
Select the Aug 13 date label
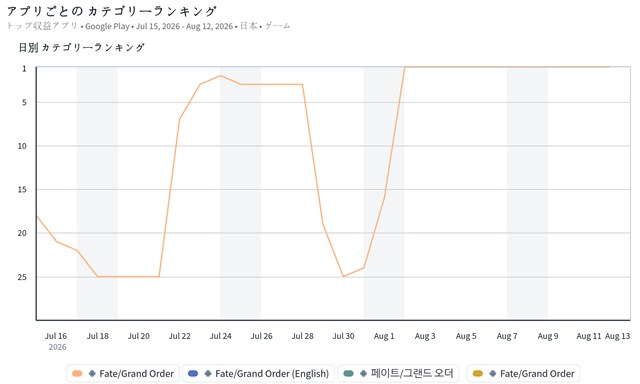coord(617,336)
